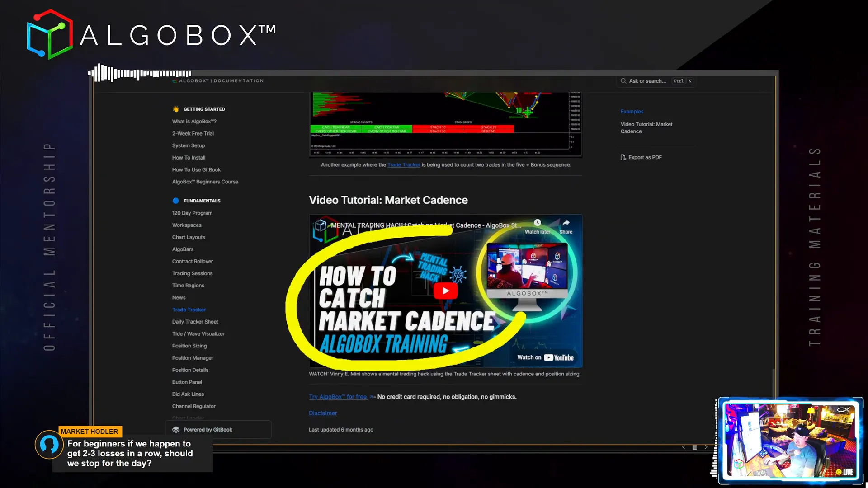Viewport: 868px width, 488px height.
Task: Open How To Install page
Action: [x=189, y=158]
